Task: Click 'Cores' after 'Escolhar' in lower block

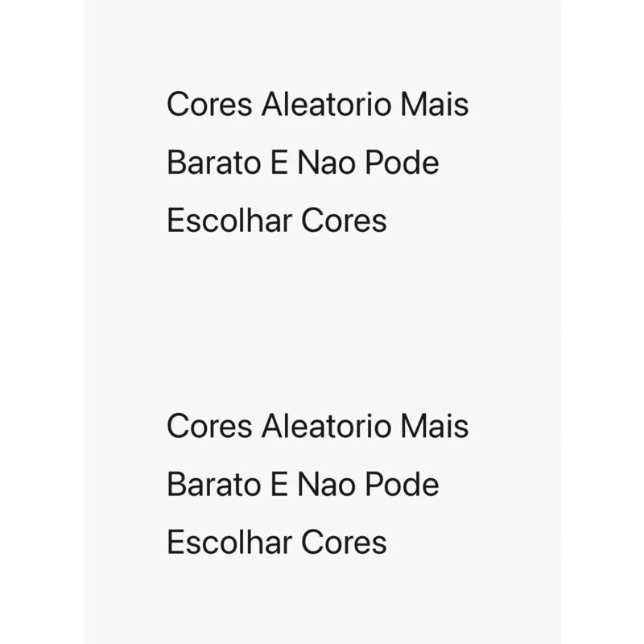Action: [x=344, y=543]
